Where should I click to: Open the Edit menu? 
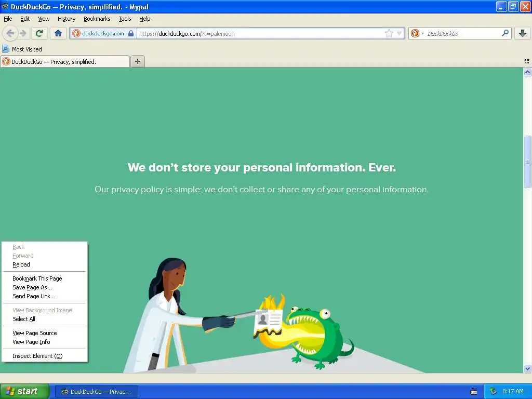point(25,19)
